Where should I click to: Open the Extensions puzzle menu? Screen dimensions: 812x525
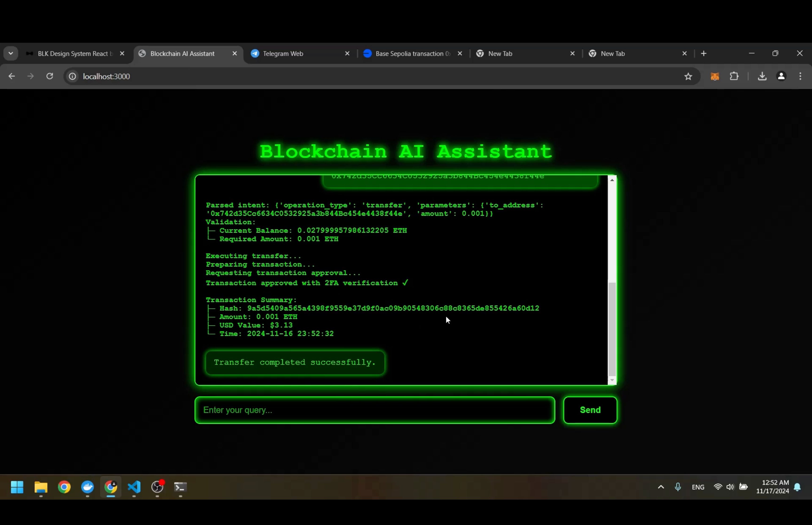pos(734,76)
